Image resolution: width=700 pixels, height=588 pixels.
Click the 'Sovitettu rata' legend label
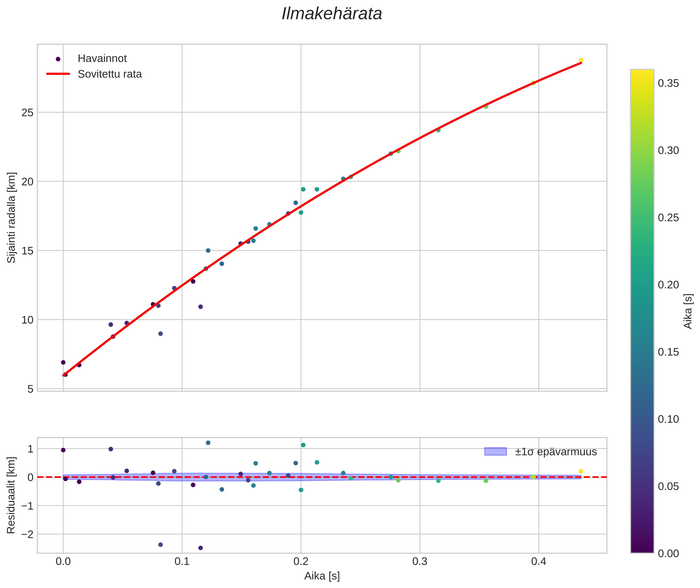pyautogui.click(x=110, y=74)
